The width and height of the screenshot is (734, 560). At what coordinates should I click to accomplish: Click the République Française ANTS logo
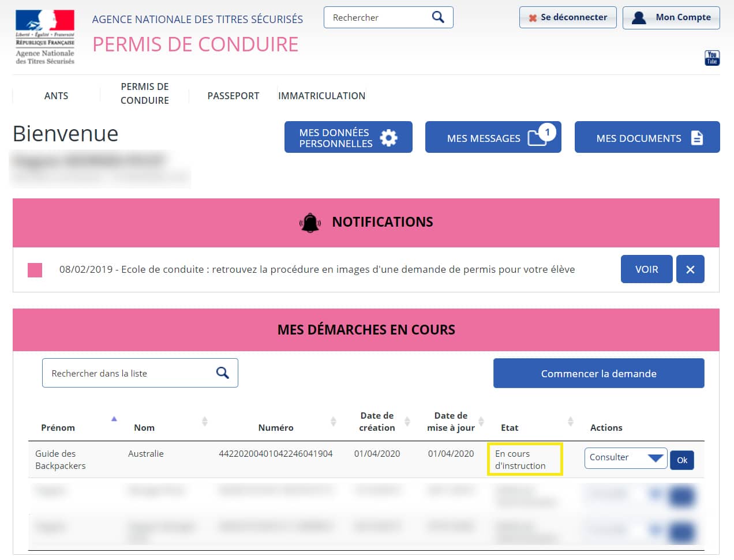[45, 37]
